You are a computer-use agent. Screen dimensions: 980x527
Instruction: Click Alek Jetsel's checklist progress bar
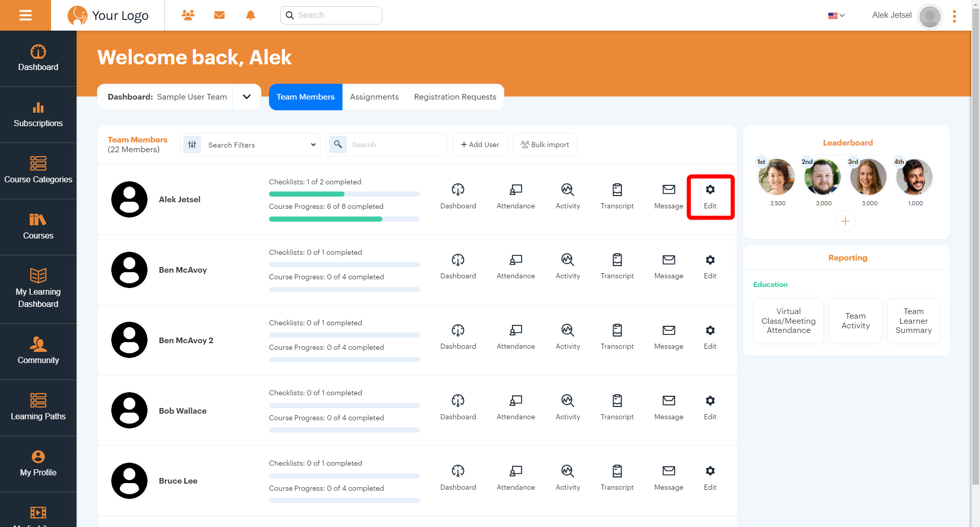tap(345, 194)
